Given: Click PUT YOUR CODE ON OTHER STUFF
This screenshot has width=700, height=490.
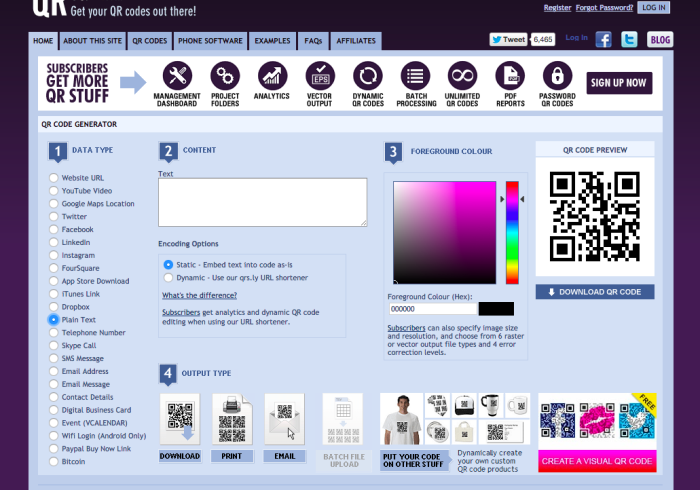Looking at the screenshot, I should 414,461.
